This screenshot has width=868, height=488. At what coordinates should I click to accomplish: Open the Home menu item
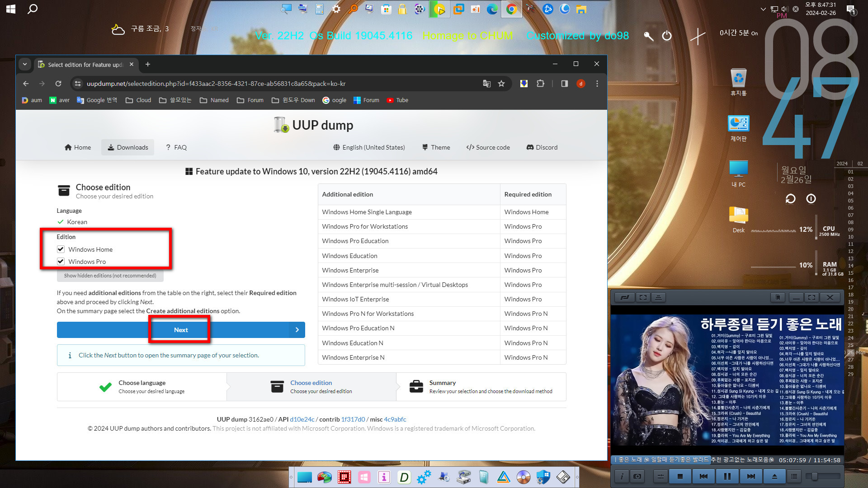click(78, 147)
